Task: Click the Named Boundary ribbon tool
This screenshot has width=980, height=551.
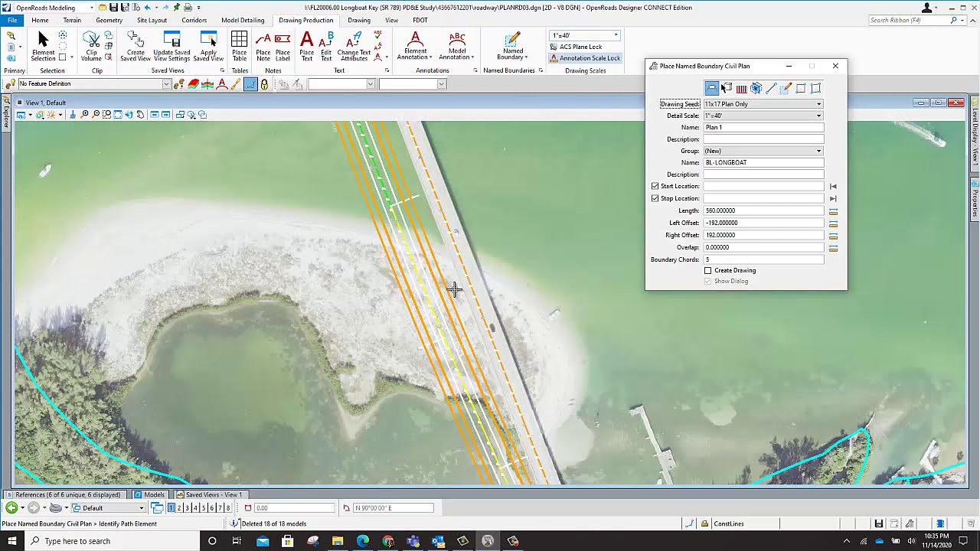Action: pyautogui.click(x=513, y=46)
